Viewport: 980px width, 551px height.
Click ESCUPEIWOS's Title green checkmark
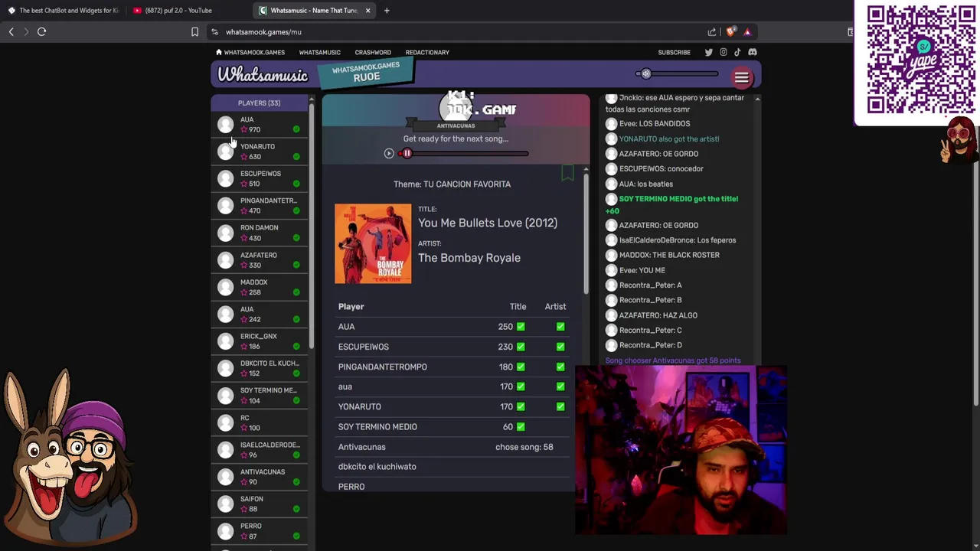[x=521, y=347]
